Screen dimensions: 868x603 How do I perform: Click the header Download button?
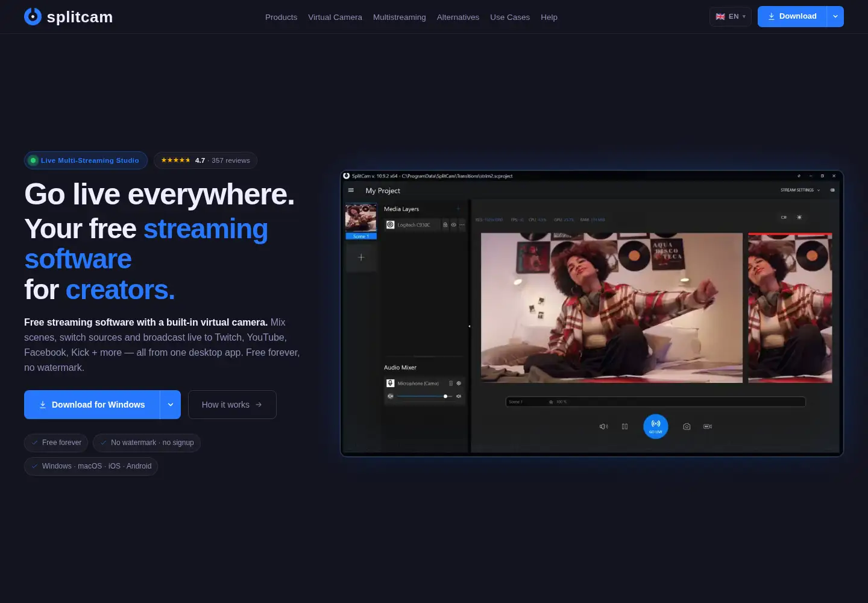(x=792, y=16)
